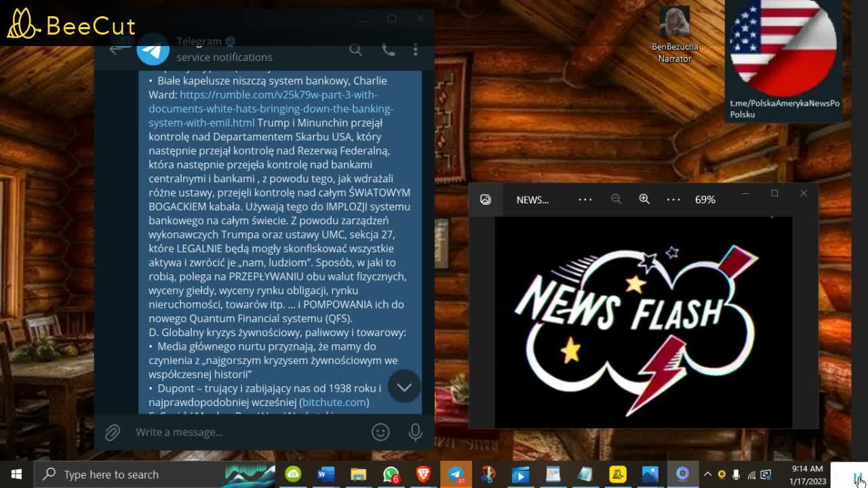
Task: Search within the Telegram chat
Action: click(355, 49)
